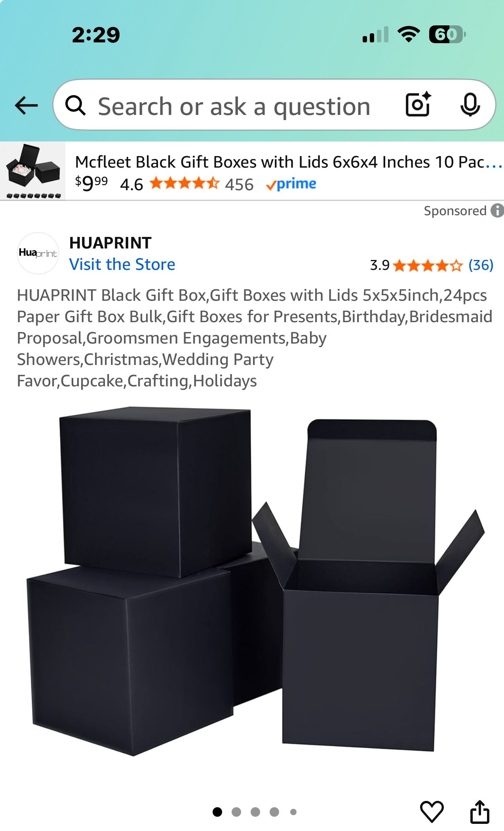Screen dimensions: 504x831
Task: Tap the prime badge on Mcfleet ad
Action: [x=291, y=184]
